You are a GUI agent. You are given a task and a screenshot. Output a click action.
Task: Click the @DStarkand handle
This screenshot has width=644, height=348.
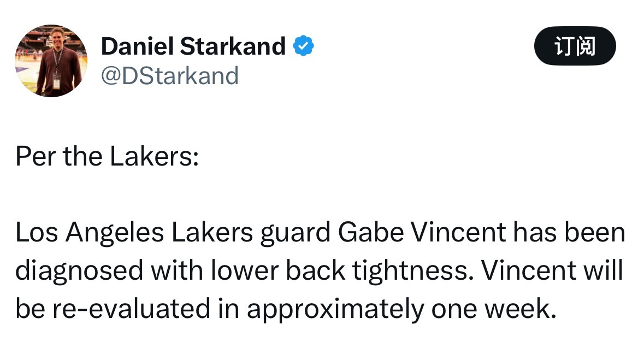(170, 76)
